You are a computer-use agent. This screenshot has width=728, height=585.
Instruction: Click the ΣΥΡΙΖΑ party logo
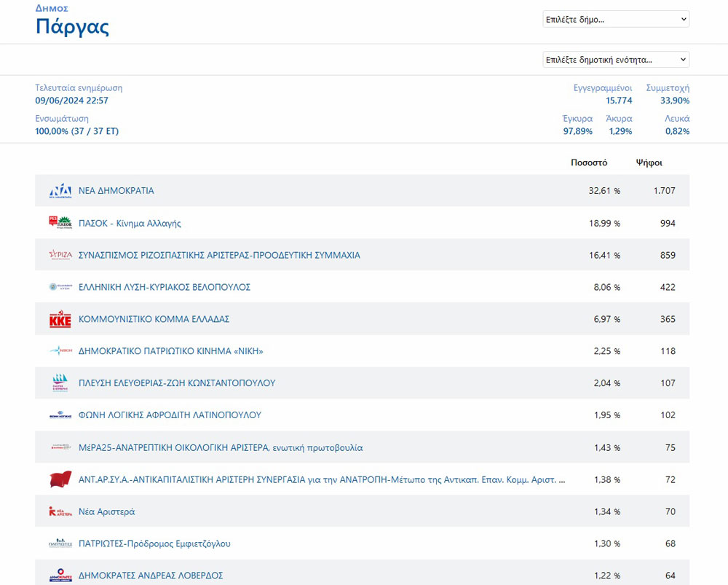60,255
